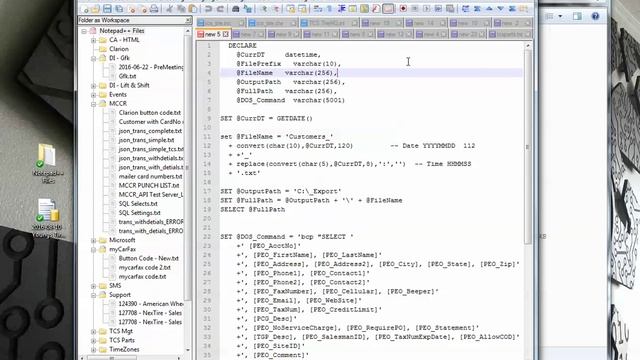640x360 pixels.
Task: Collapse the MCCR folder
Action: (93, 104)
